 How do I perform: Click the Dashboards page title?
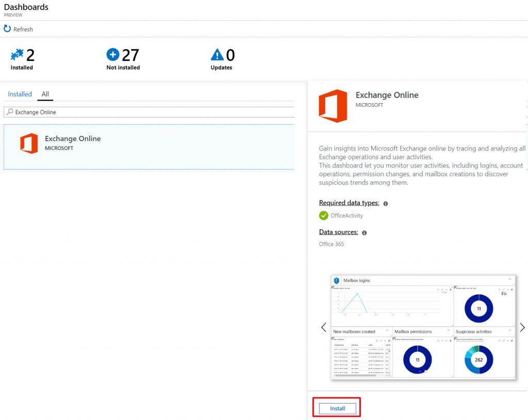pos(26,7)
